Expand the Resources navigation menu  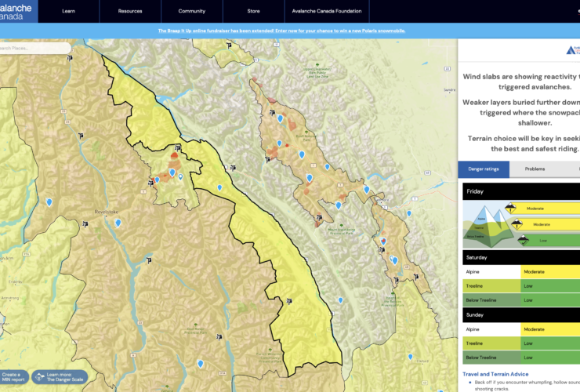click(x=130, y=11)
